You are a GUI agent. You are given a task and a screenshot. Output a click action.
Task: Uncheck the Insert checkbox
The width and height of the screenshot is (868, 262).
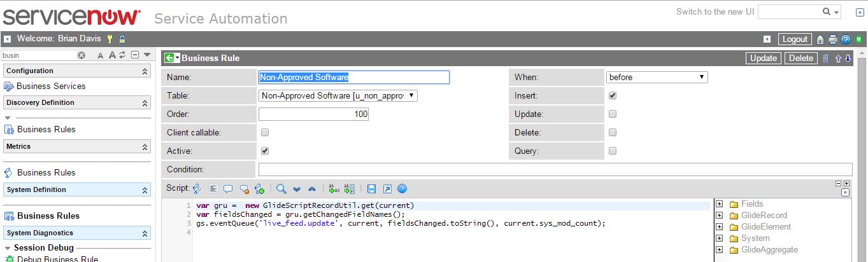(613, 95)
